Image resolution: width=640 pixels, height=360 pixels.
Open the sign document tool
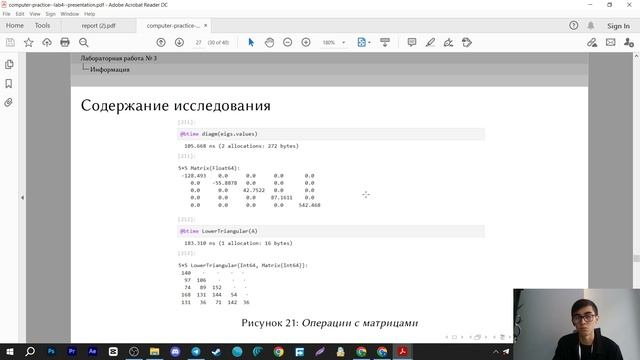(x=448, y=42)
